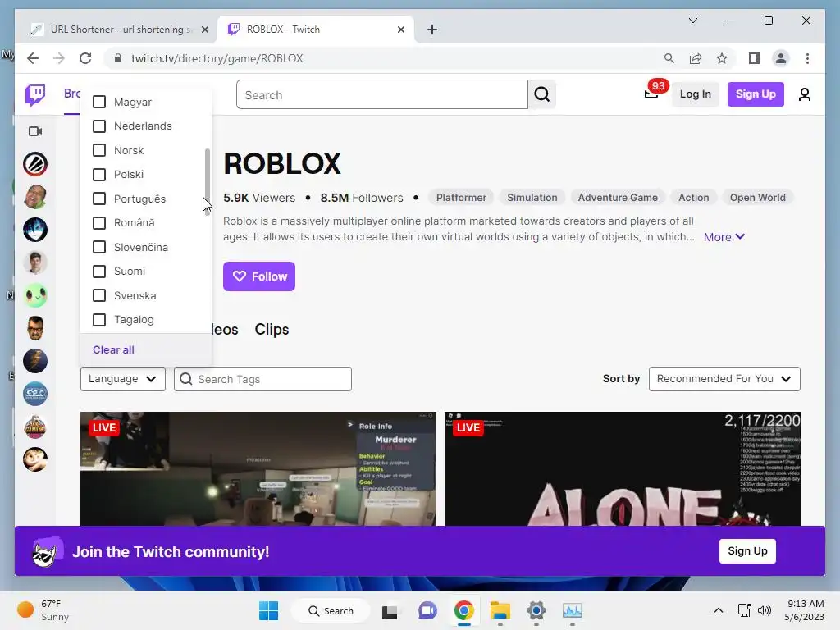Click the Chrome profile avatar icon
This screenshot has height=630, width=840.
tap(781, 58)
